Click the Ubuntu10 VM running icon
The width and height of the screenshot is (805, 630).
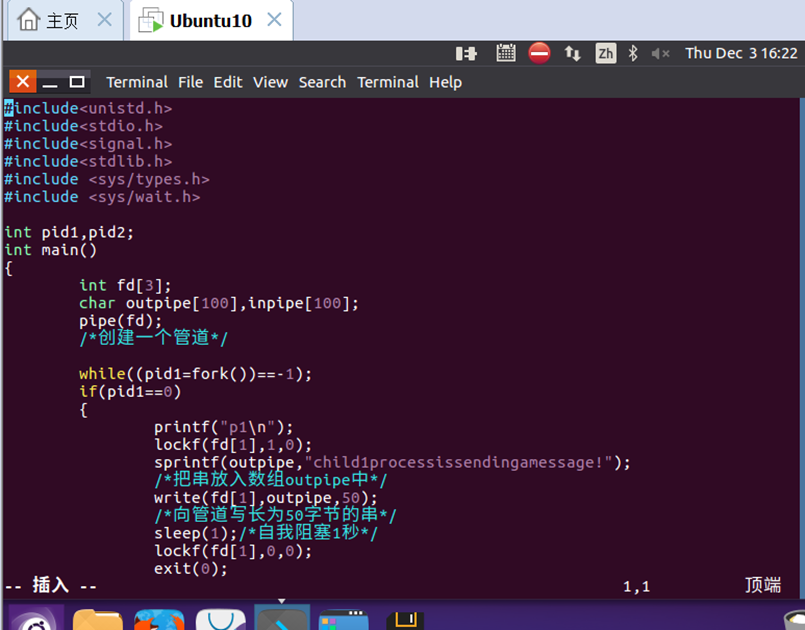[151, 20]
